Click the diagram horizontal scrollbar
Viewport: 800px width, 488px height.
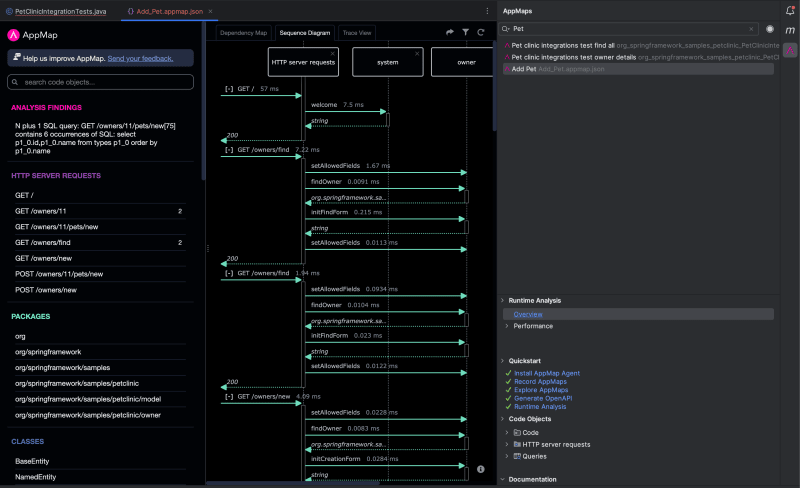293,482
